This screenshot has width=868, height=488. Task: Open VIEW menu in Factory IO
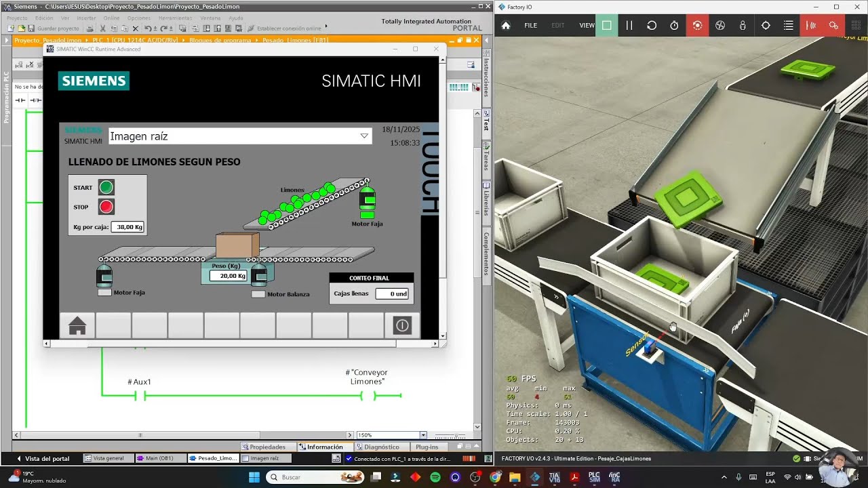click(x=587, y=25)
